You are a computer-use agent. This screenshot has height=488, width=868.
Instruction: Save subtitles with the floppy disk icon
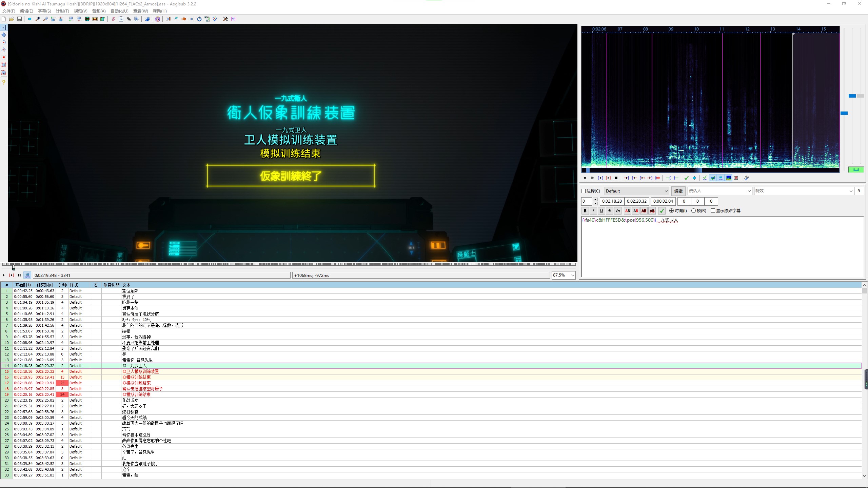pyautogui.click(x=19, y=19)
